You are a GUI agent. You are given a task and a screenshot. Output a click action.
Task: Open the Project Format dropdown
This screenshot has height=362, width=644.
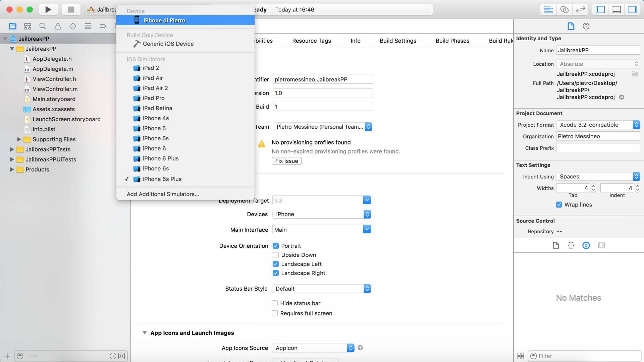point(598,125)
